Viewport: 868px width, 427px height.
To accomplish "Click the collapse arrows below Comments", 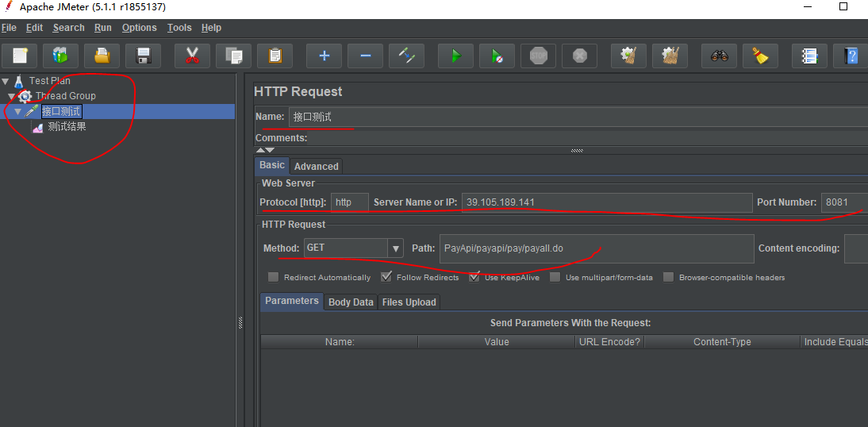I will click(x=265, y=150).
